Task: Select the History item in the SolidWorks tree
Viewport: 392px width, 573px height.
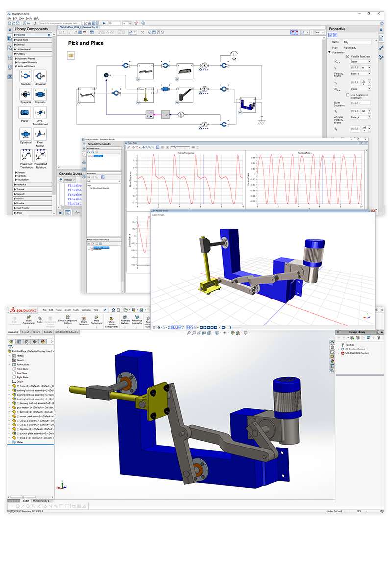Action: pos(21,356)
